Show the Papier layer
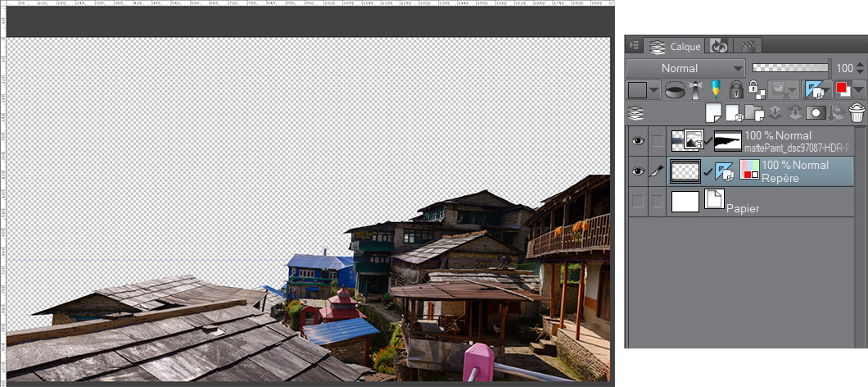 [x=637, y=201]
